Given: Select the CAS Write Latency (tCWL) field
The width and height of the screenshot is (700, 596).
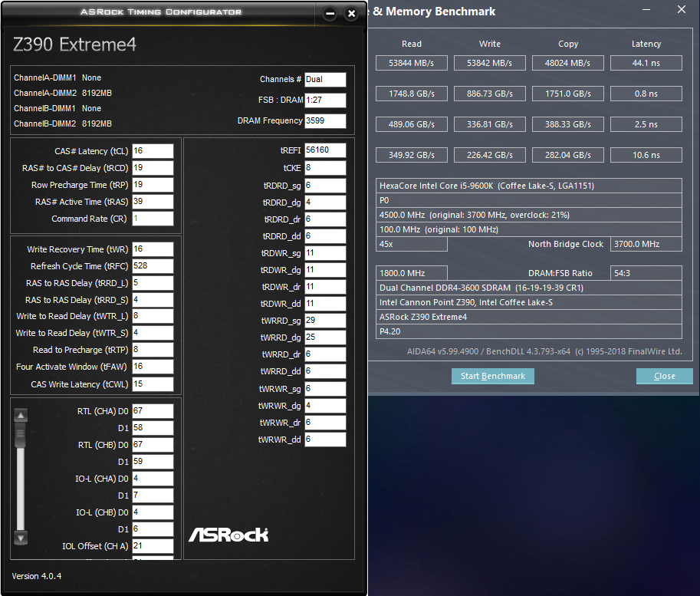Looking at the screenshot, I should point(153,384).
